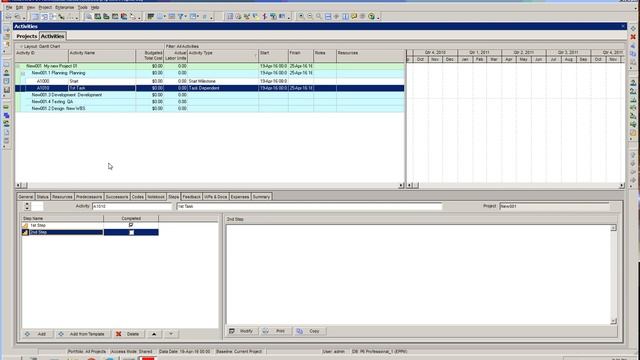Click the Print button below the notes
Screen dimensions: 640x360
tap(276, 331)
